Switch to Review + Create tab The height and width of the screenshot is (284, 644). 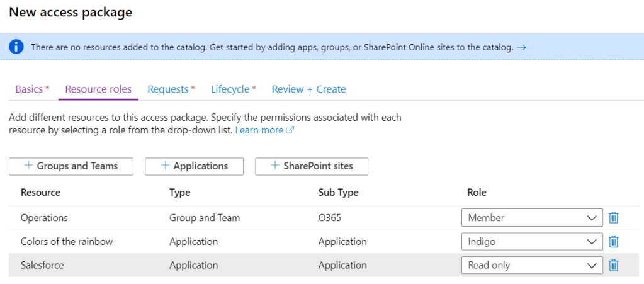pyautogui.click(x=308, y=89)
